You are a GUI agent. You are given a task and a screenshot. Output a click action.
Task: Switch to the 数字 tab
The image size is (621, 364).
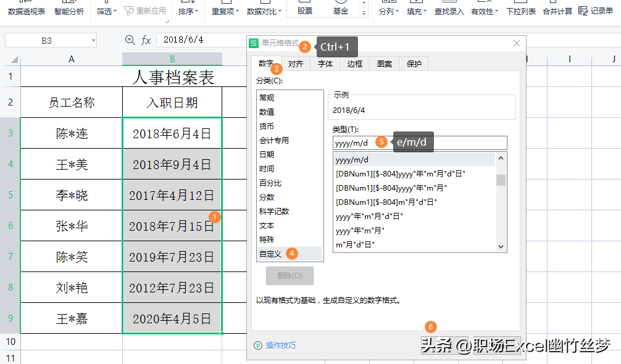click(266, 64)
